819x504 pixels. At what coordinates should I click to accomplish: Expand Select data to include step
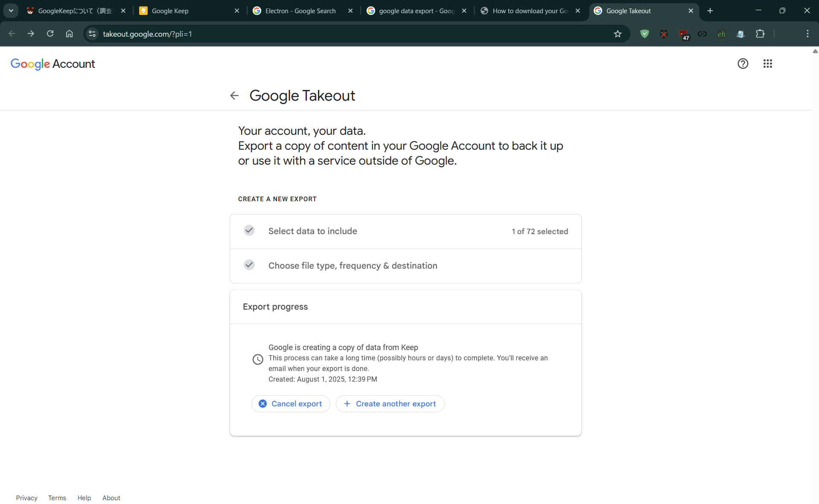coord(405,231)
